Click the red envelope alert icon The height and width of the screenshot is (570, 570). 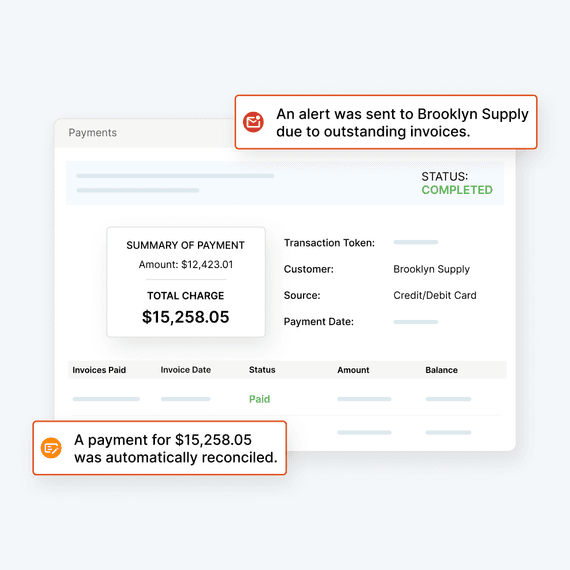coord(253,122)
